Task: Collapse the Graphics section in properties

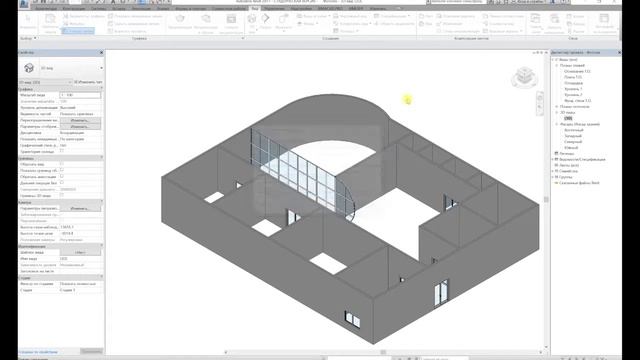Action: click(102, 89)
